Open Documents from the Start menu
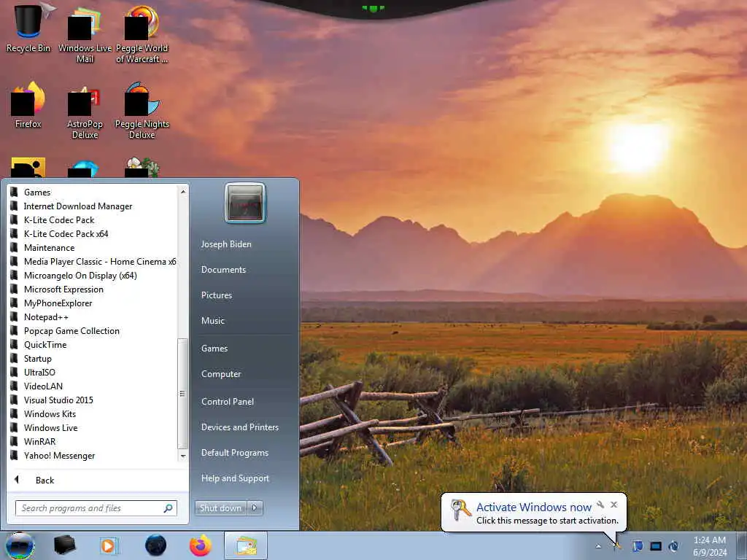The height and width of the screenshot is (560, 747). click(x=223, y=269)
